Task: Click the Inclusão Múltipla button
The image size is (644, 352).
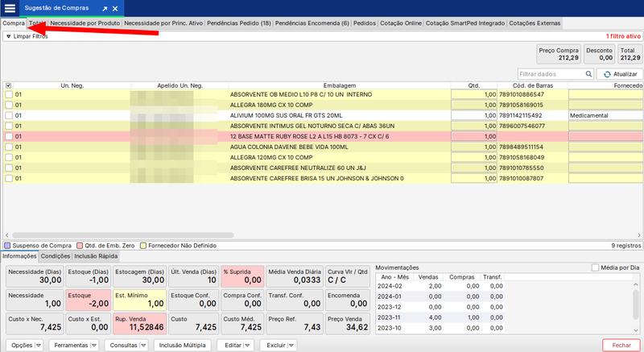Action: click(183, 345)
